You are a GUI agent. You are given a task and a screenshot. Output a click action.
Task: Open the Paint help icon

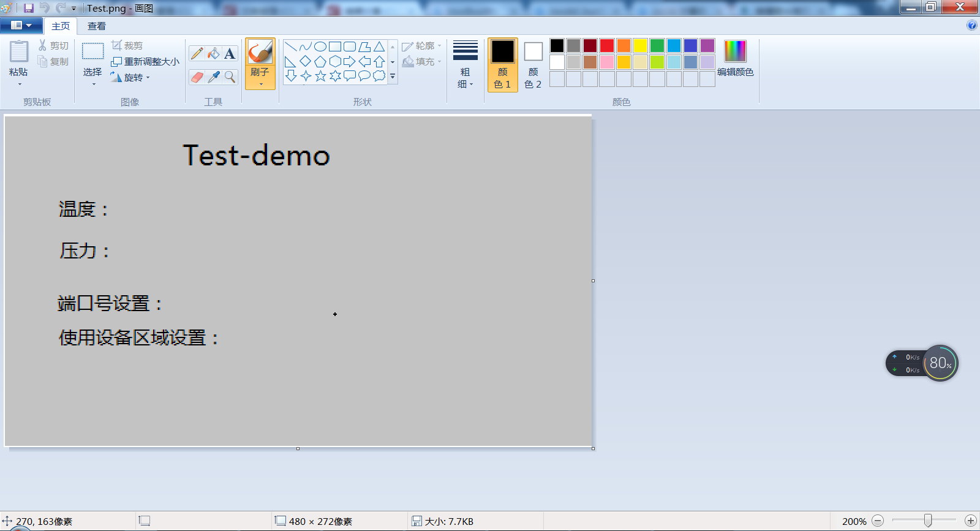coord(971,25)
